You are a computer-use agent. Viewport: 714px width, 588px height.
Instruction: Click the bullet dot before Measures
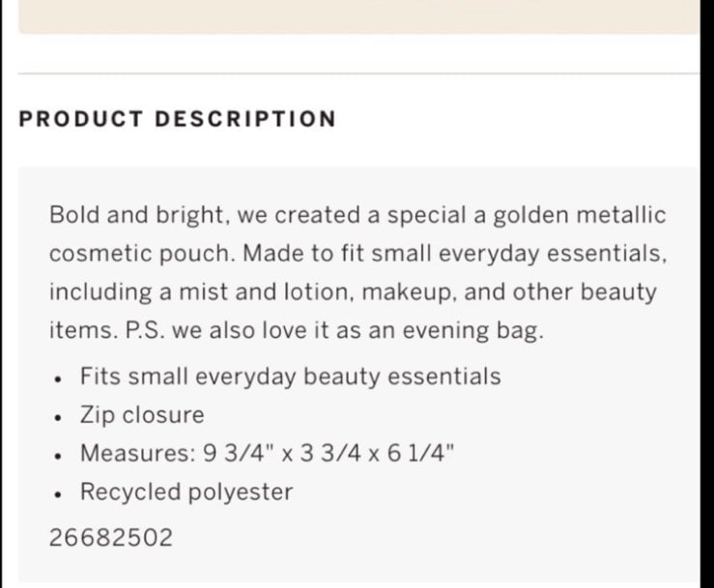pyautogui.click(x=57, y=456)
